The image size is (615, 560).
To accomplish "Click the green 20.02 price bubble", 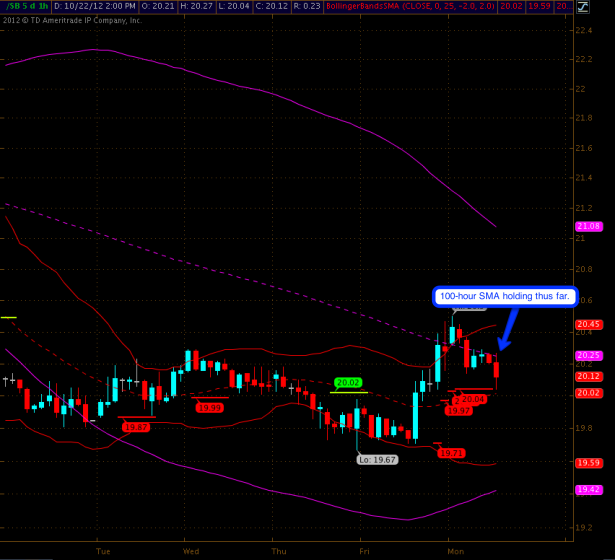I will [x=348, y=383].
